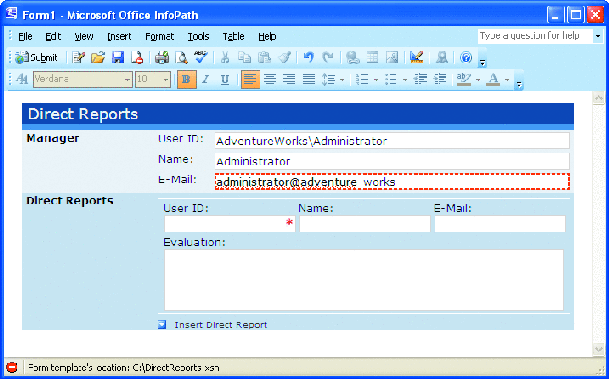Viewport: 609px width, 379px height.
Task: Click the Bullets list icon
Action: [x=391, y=79]
